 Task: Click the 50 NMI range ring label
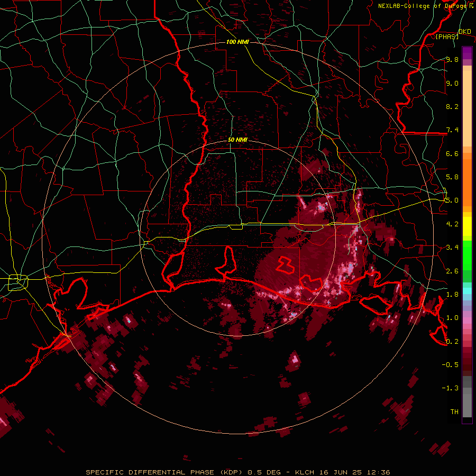(x=237, y=140)
